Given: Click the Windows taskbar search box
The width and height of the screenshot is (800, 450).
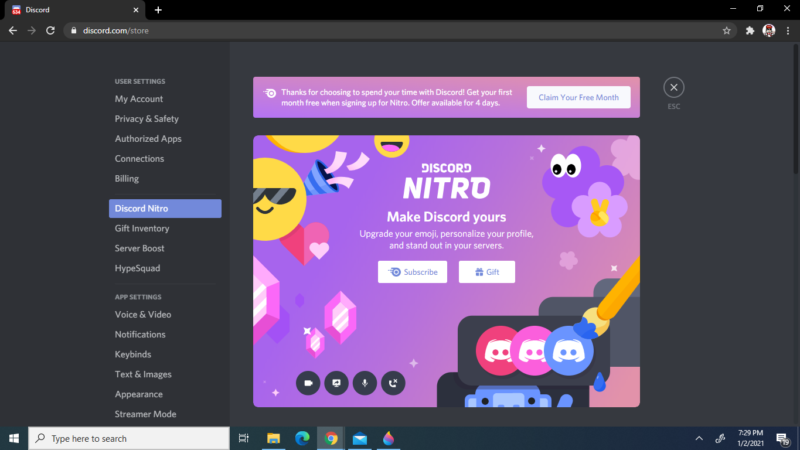Looking at the screenshot, I should pos(129,438).
